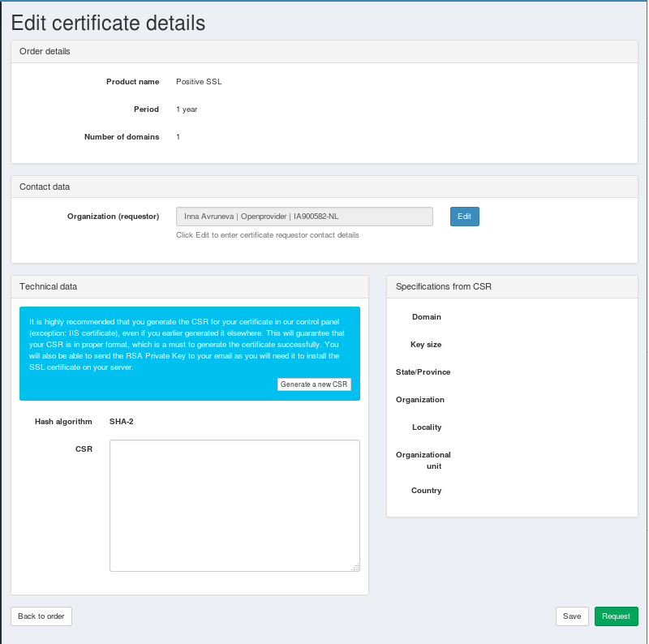
Task: Click the Contact data panel header
Action: 324,187
